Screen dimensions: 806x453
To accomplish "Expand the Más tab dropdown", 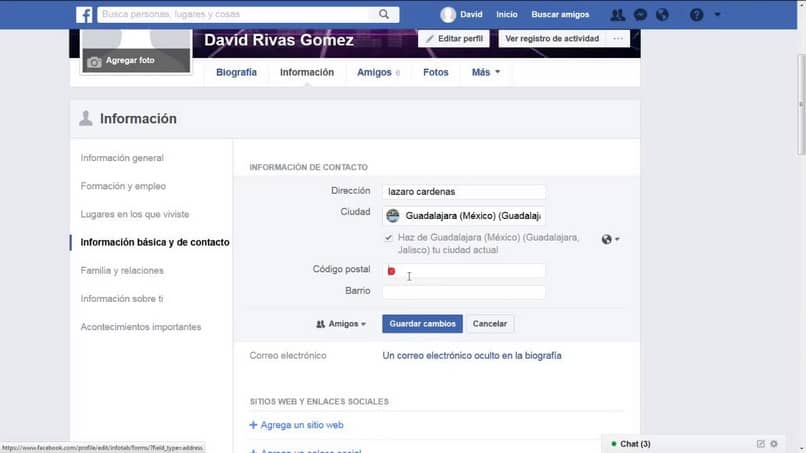I will [x=486, y=73].
